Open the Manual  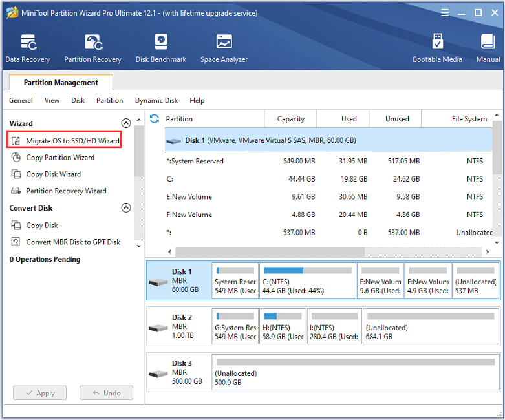pyautogui.click(x=488, y=48)
